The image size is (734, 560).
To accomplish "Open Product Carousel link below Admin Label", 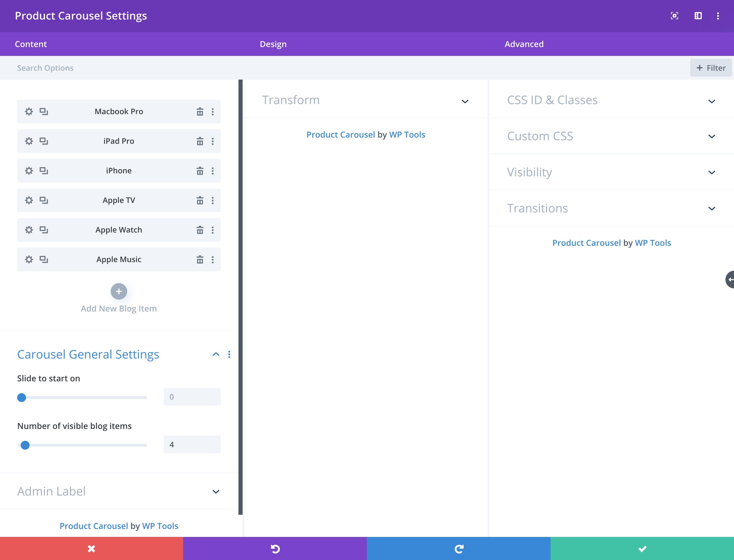I will pos(94,526).
